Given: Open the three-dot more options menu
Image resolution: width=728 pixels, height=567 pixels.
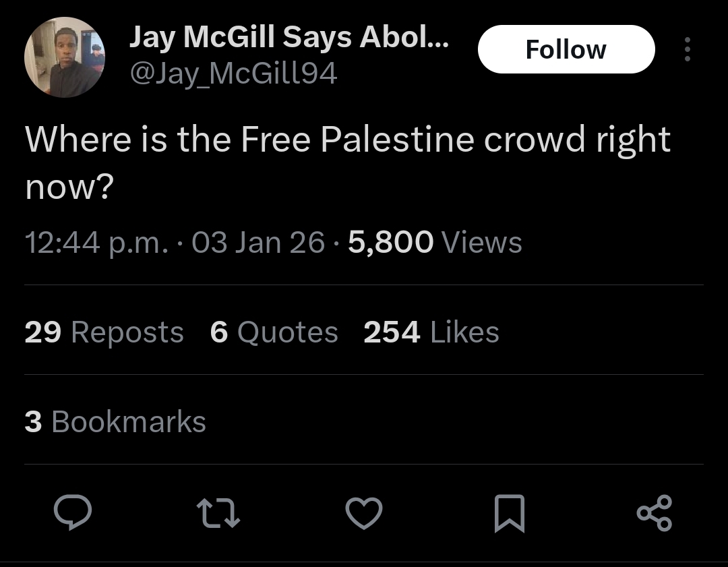Looking at the screenshot, I should click(688, 49).
